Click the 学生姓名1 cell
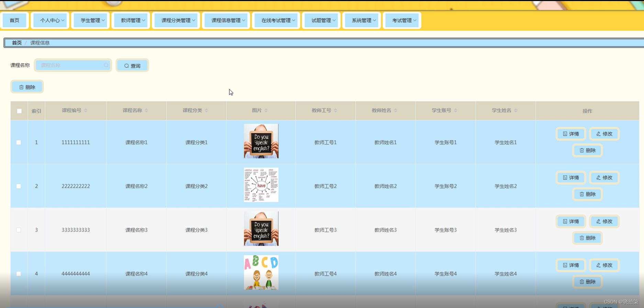644x308 pixels. [x=506, y=142]
